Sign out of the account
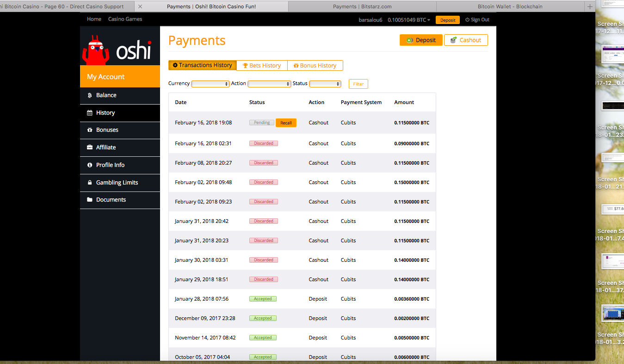 point(477,20)
